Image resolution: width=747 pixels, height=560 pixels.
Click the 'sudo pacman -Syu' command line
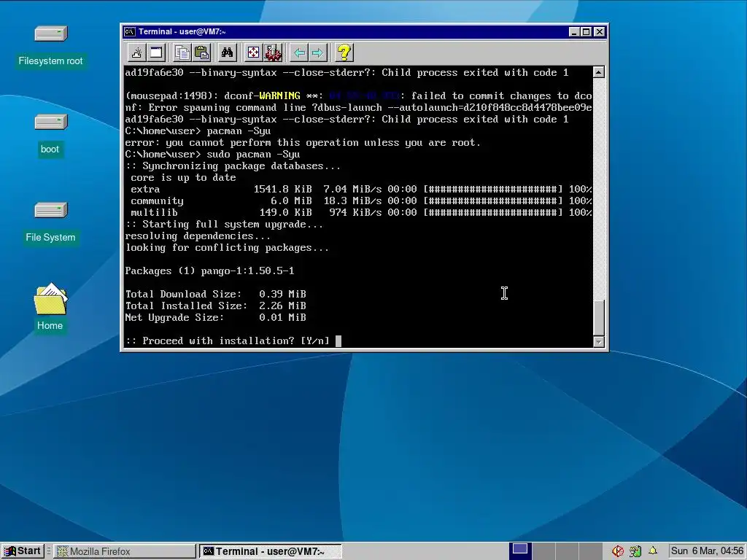212,155
